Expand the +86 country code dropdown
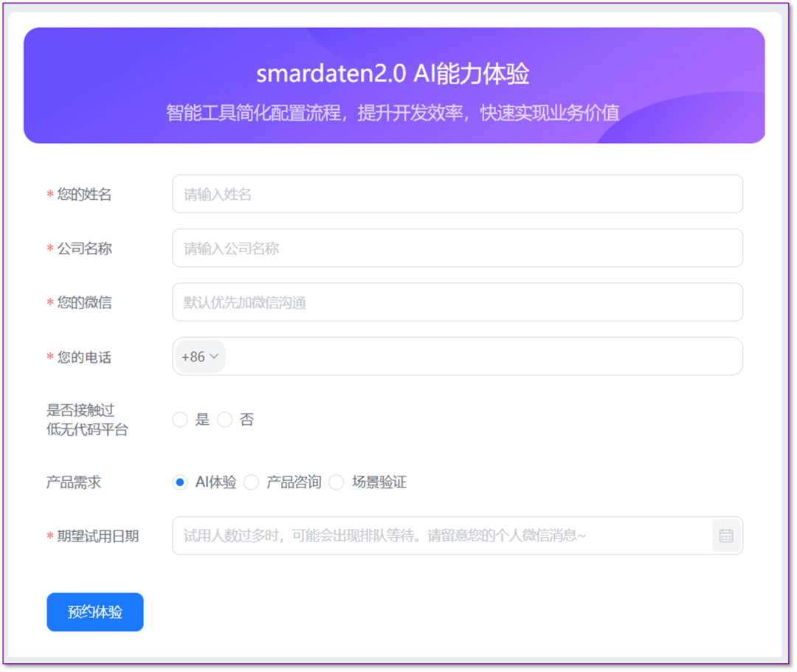This screenshot has height=672, width=797. point(200,356)
